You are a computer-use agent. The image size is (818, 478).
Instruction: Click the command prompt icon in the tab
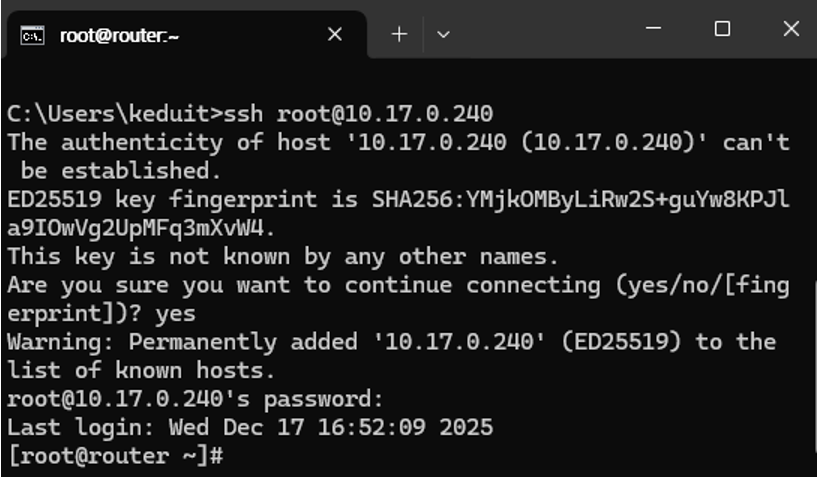coord(32,35)
